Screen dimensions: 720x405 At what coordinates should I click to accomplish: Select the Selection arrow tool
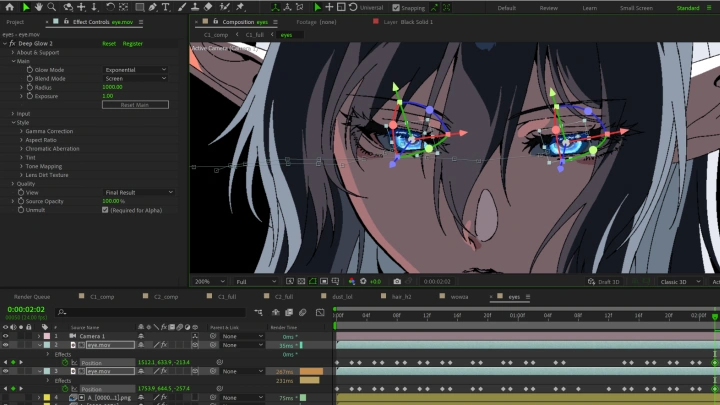coord(26,7)
